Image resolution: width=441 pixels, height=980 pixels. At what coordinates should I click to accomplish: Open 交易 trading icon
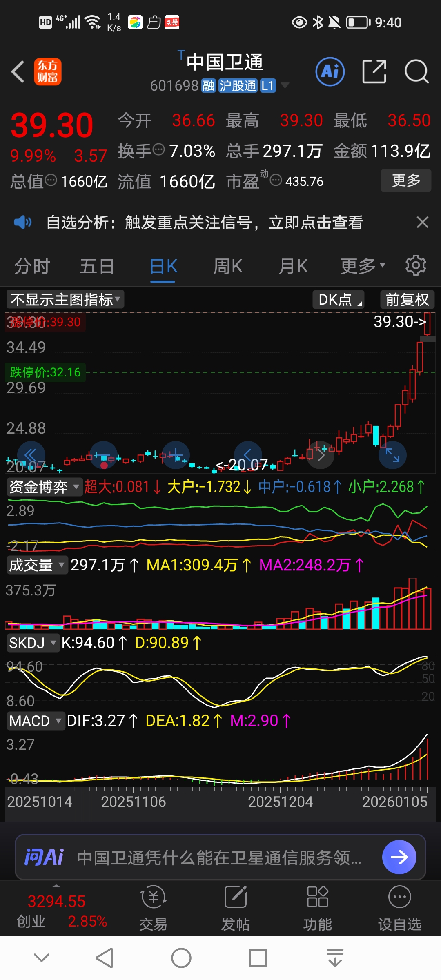(x=153, y=908)
